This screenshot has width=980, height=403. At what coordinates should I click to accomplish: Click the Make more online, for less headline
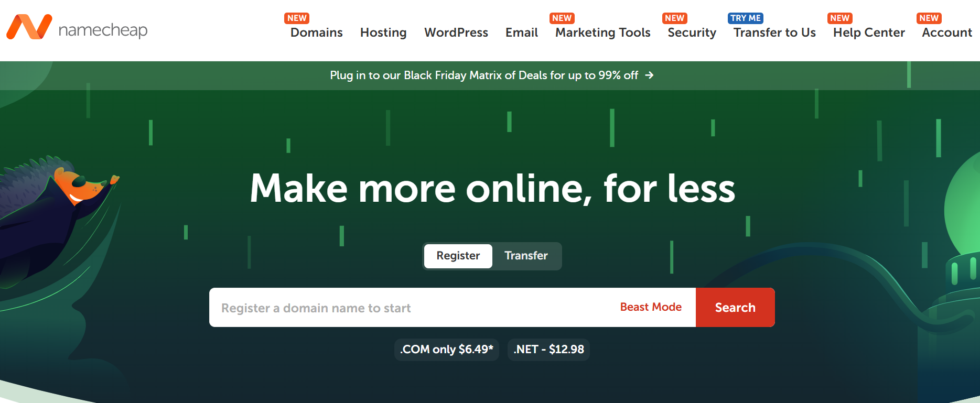[x=492, y=188]
